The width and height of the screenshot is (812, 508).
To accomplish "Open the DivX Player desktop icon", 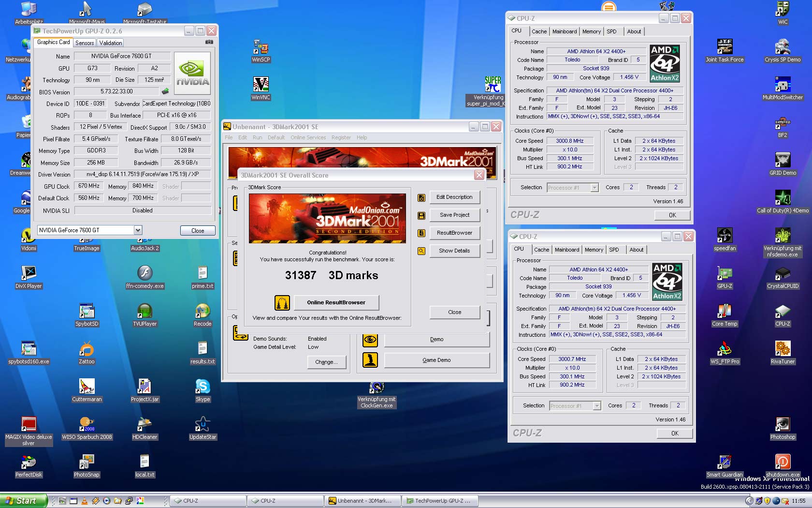I will tap(29, 278).
